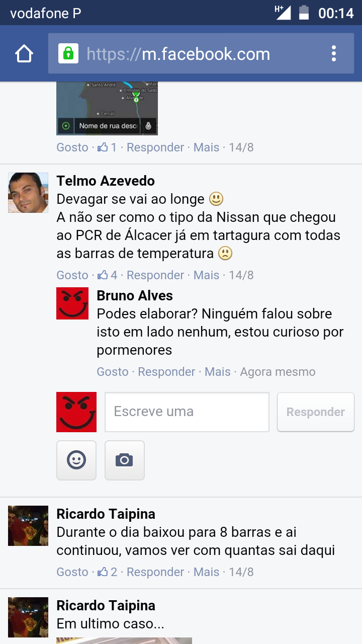Open Mais options on Ricardo Taipina's comment

point(206,572)
